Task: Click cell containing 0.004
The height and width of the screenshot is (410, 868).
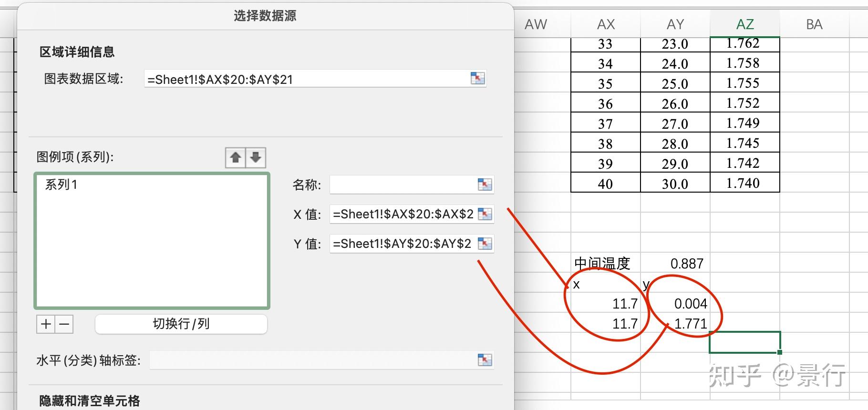Action: click(675, 304)
